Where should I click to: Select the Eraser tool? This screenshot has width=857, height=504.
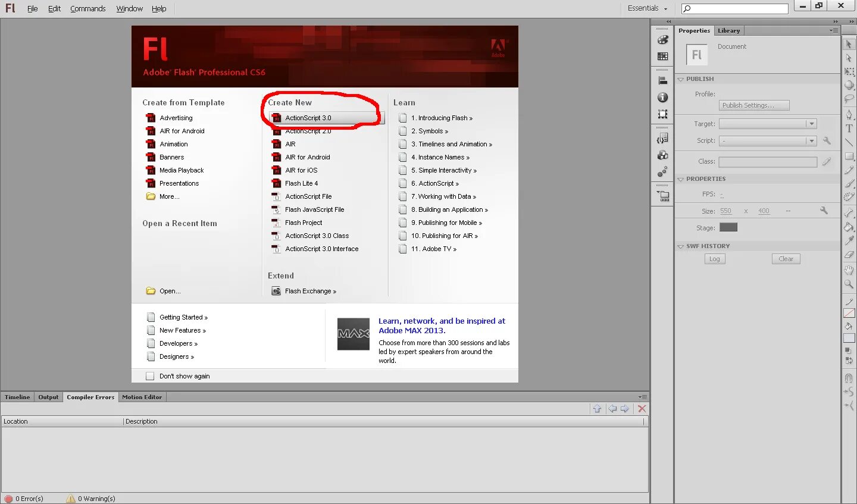tap(849, 254)
